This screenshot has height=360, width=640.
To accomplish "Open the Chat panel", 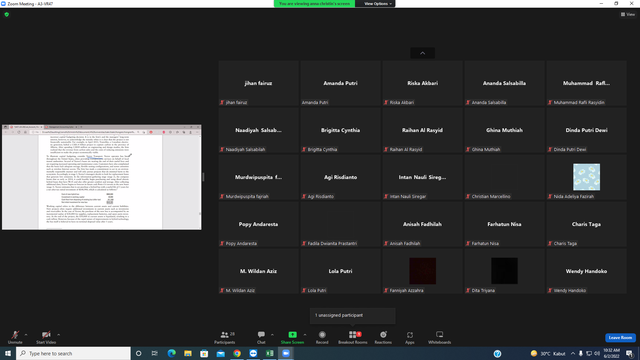I will (x=261, y=337).
